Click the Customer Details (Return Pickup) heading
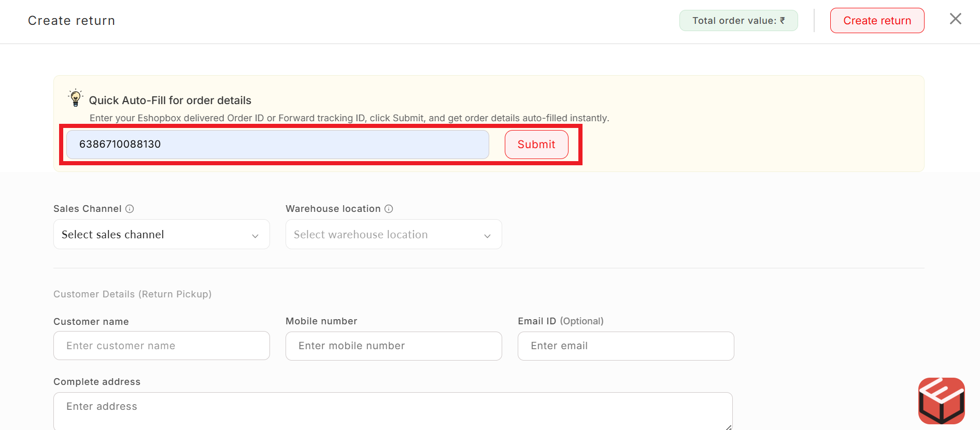The height and width of the screenshot is (430, 980). click(132, 294)
